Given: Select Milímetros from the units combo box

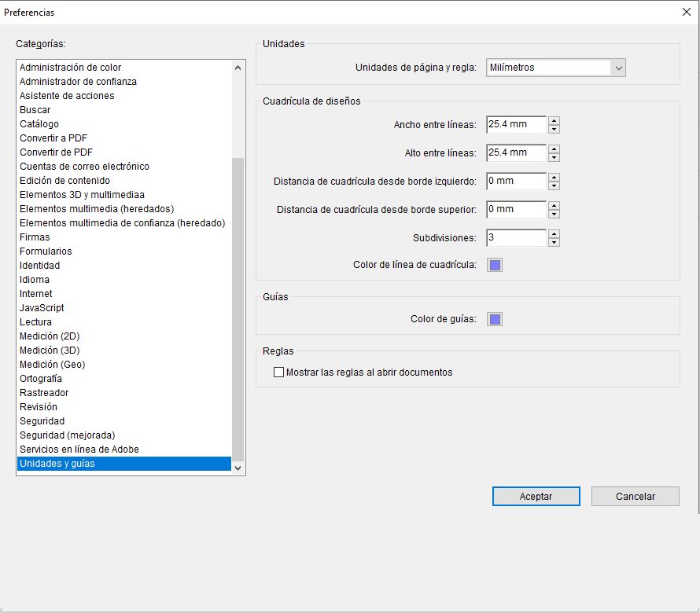Looking at the screenshot, I should coord(551,68).
